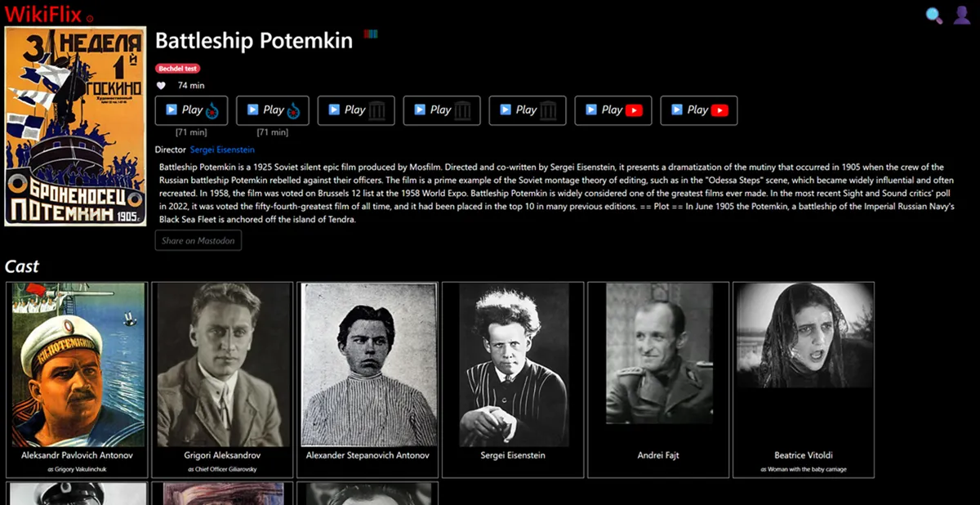Click the WebTorrent icon on the first Play button
The width and height of the screenshot is (980, 505).
pyautogui.click(x=211, y=110)
